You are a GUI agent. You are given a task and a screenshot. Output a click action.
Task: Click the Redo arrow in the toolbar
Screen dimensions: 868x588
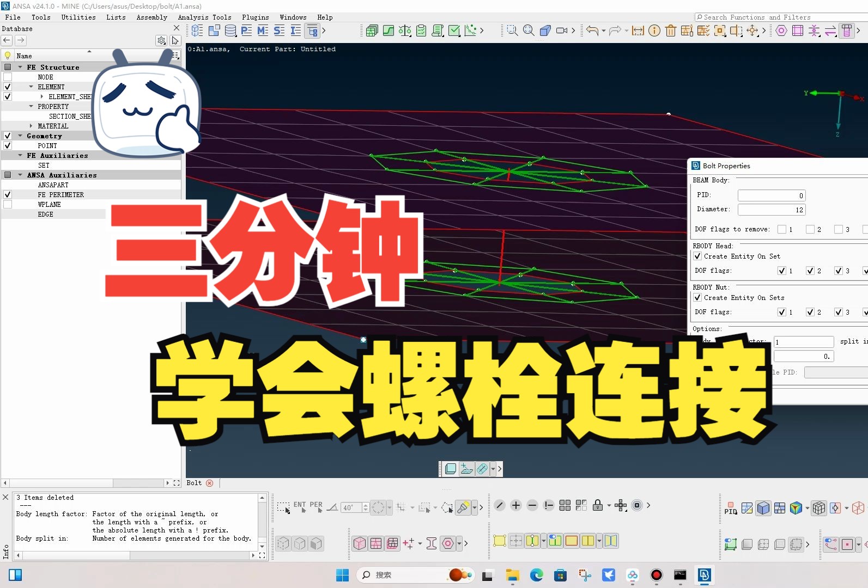pyautogui.click(x=615, y=30)
